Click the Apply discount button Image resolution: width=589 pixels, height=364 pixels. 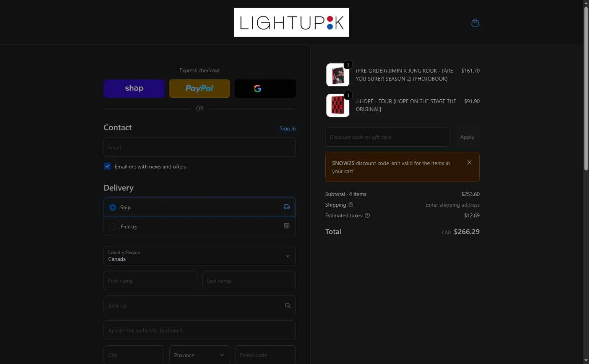pyautogui.click(x=467, y=137)
